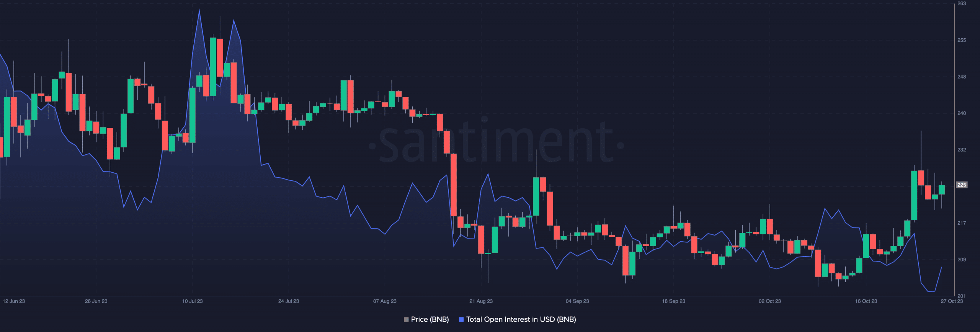Click the 21 Aug 23 date label

click(x=481, y=301)
